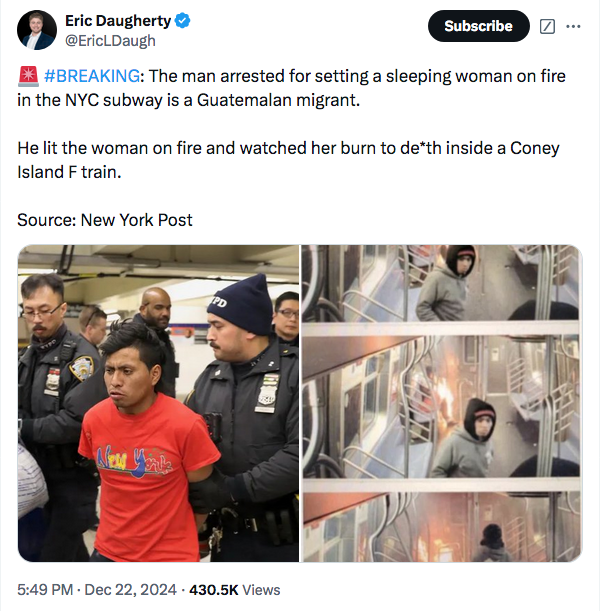The image size is (600, 611).
Task: Click the middle surveillance frame showing flames
Action: (442, 407)
